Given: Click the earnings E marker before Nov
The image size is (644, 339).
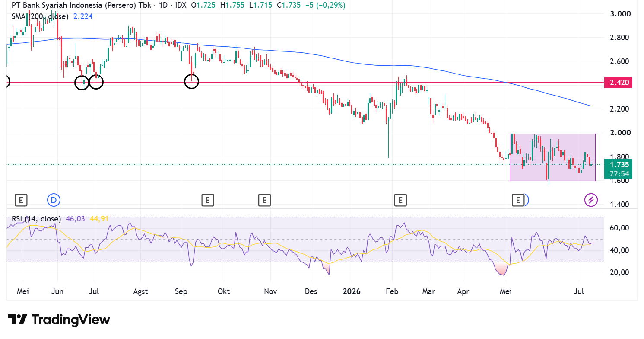Looking at the screenshot, I should (264, 200).
